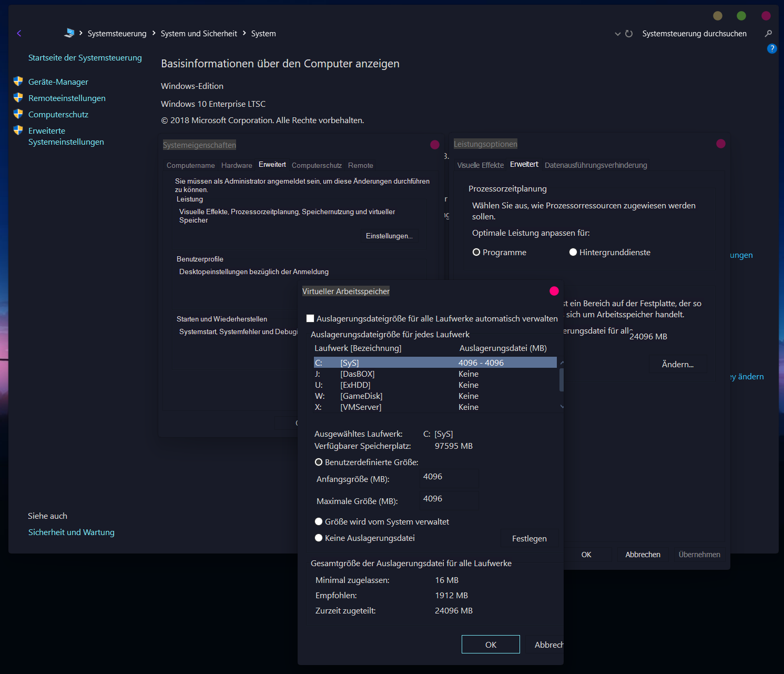Close the Leistungsoptionen dialog

tap(721, 144)
